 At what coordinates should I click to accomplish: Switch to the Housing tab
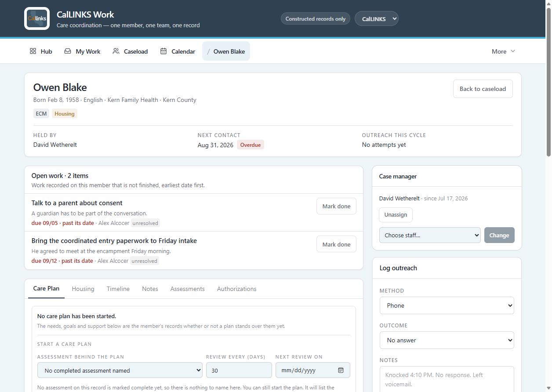(83, 289)
